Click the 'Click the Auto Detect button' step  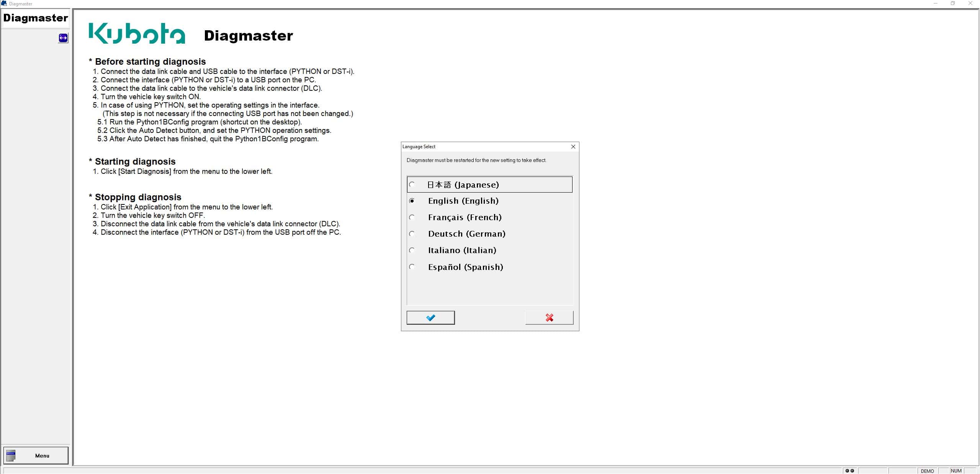tap(214, 131)
